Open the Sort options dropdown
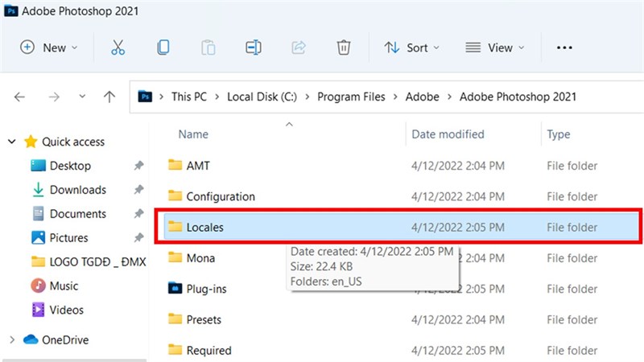This screenshot has height=362, width=644. point(412,47)
